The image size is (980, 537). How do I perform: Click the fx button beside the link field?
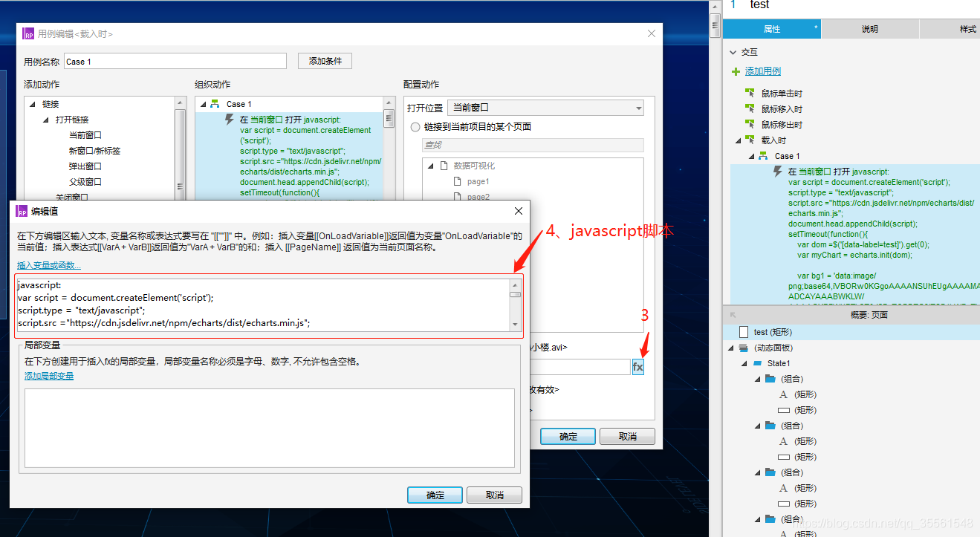[x=638, y=367]
